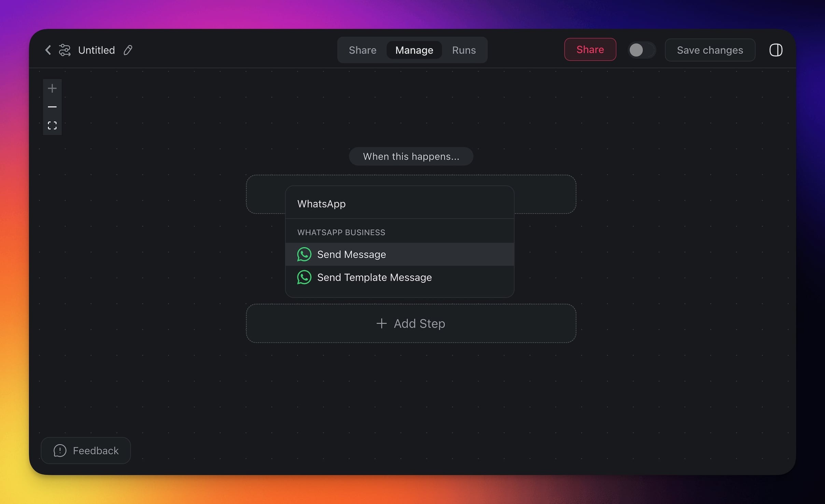Click WhatsApp icon beside Send Template Message
This screenshot has width=825, height=504.
(304, 277)
